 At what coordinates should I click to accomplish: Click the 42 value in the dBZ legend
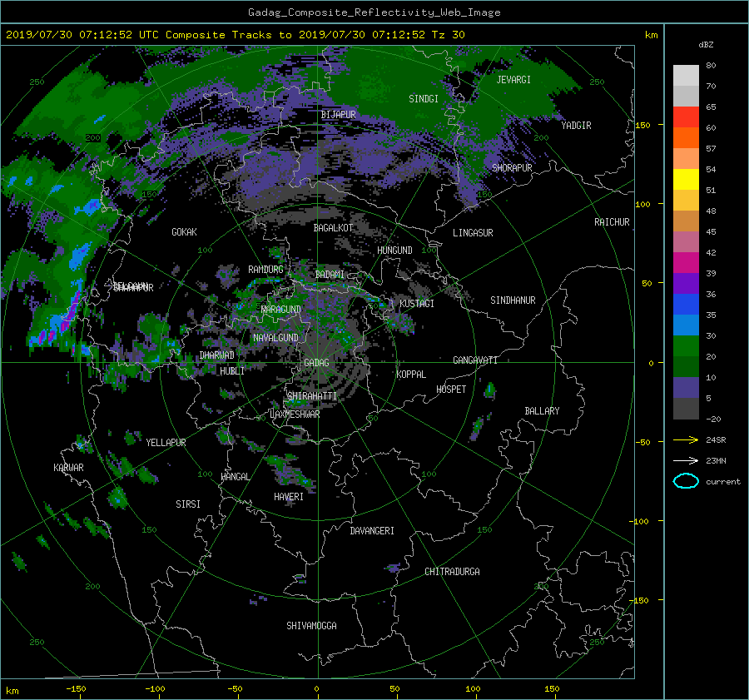[x=711, y=253]
